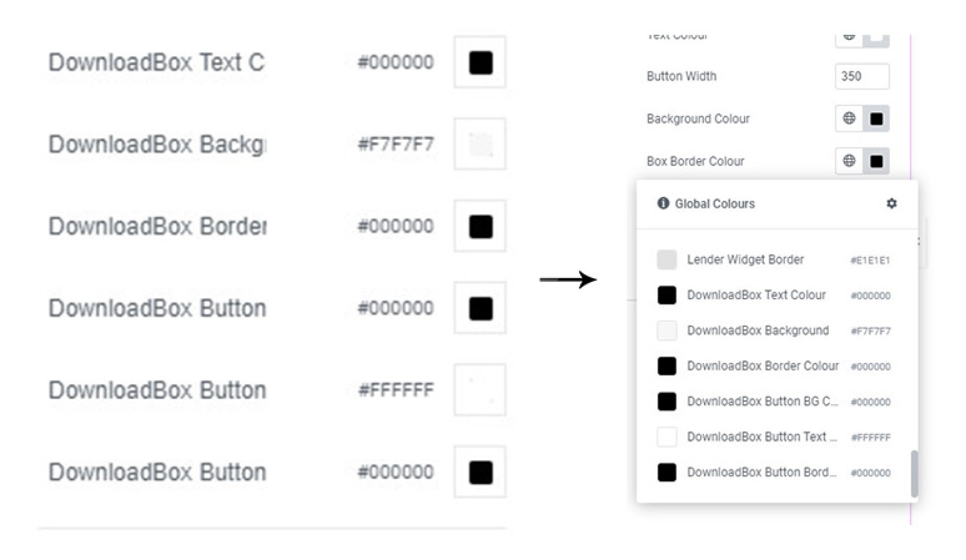Open the white #FFFFFF DownloadBox Button swatch

point(480,390)
